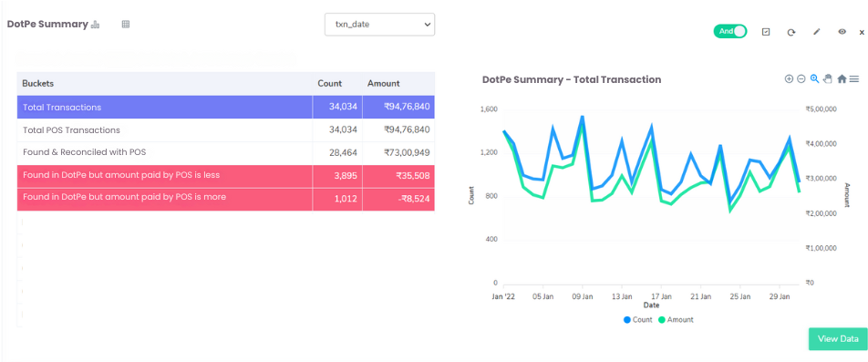
Task: Click the green Amount legend marker
Action: 662,320
